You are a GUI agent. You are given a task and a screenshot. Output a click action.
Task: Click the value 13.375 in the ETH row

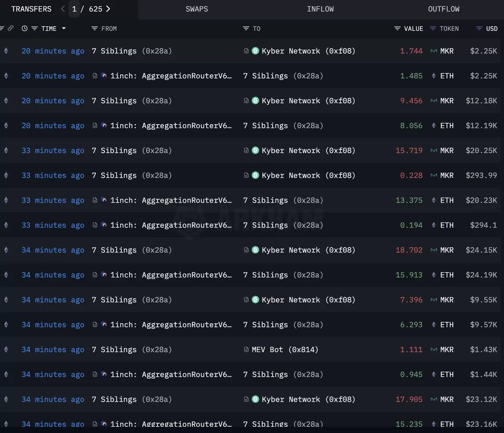pyautogui.click(x=409, y=201)
